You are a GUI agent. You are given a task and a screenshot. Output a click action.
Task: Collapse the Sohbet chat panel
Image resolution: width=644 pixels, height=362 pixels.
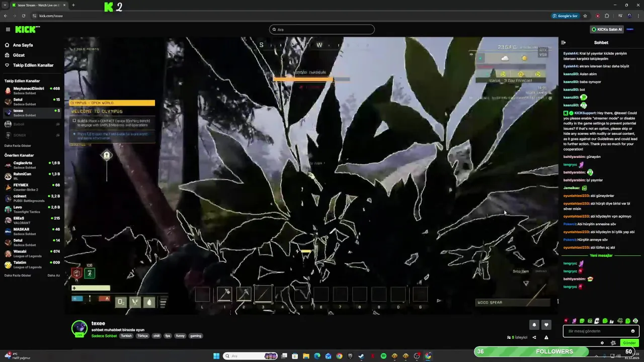tap(563, 43)
